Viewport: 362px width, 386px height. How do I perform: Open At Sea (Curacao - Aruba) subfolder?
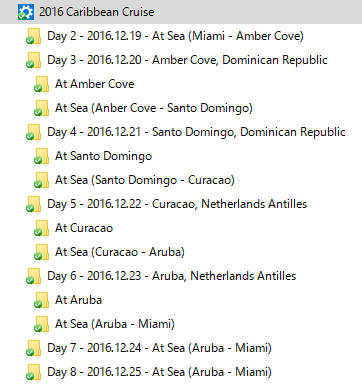point(120,252)
